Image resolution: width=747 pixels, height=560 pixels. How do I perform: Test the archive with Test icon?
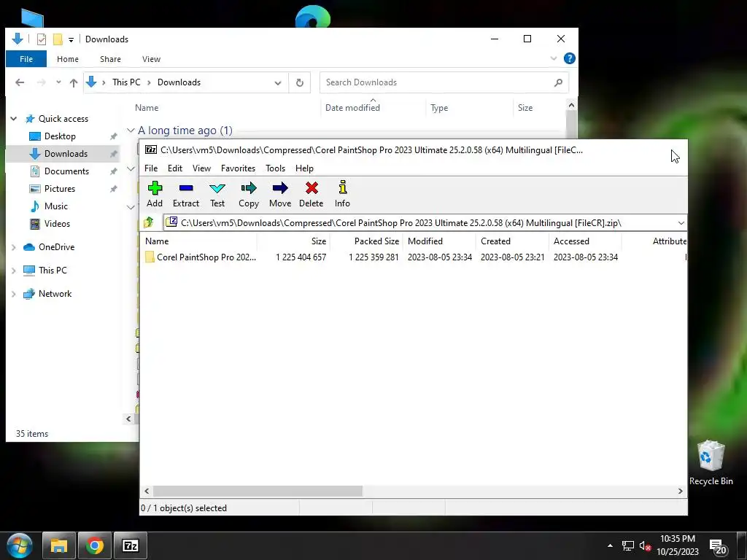217,194
